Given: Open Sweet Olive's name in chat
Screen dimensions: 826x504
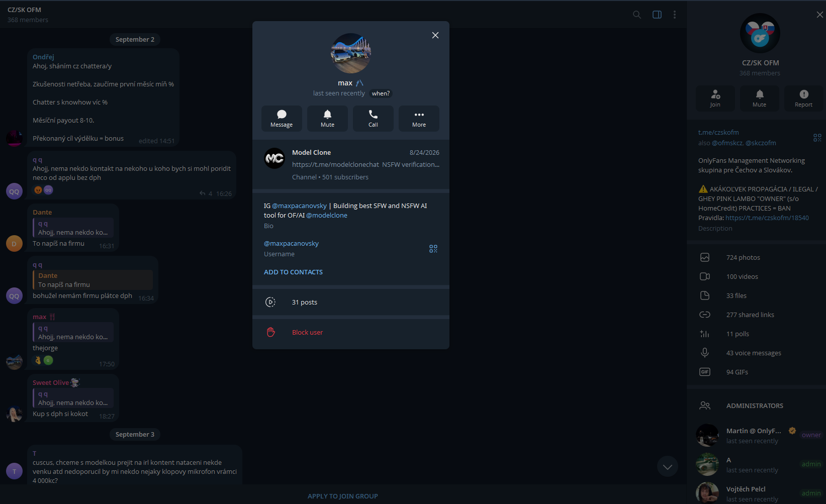Looking at the screenshot, I should 51,382.
